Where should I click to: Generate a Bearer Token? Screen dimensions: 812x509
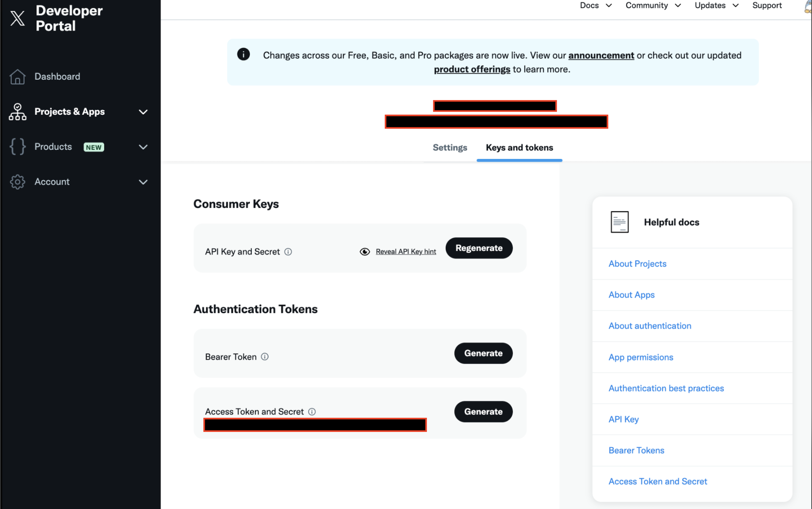(x=483, y=353)
